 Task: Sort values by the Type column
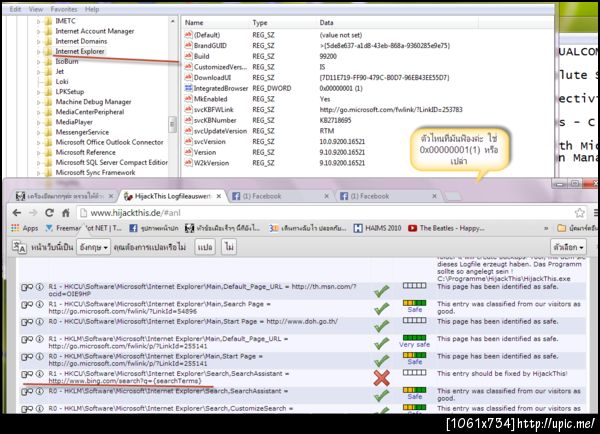tap(260, 23)
